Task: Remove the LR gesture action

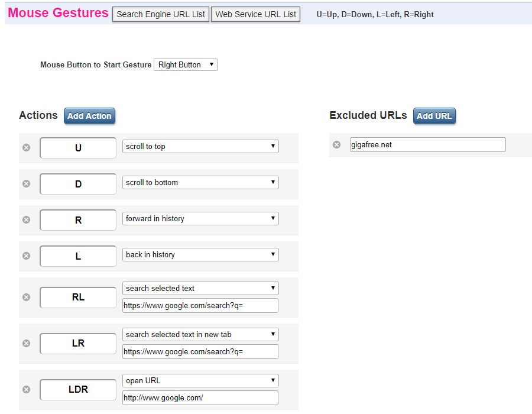Action: coord(26,344)
